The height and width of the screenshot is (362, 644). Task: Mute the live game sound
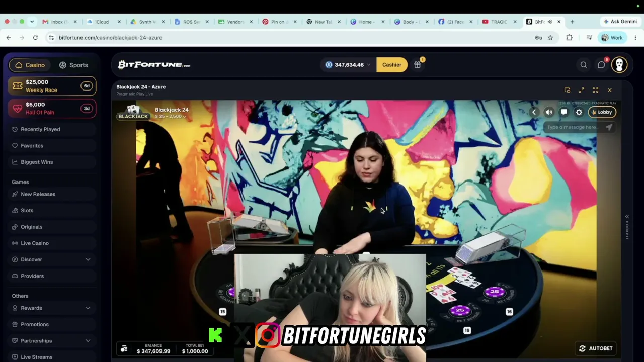coord(549,112)
